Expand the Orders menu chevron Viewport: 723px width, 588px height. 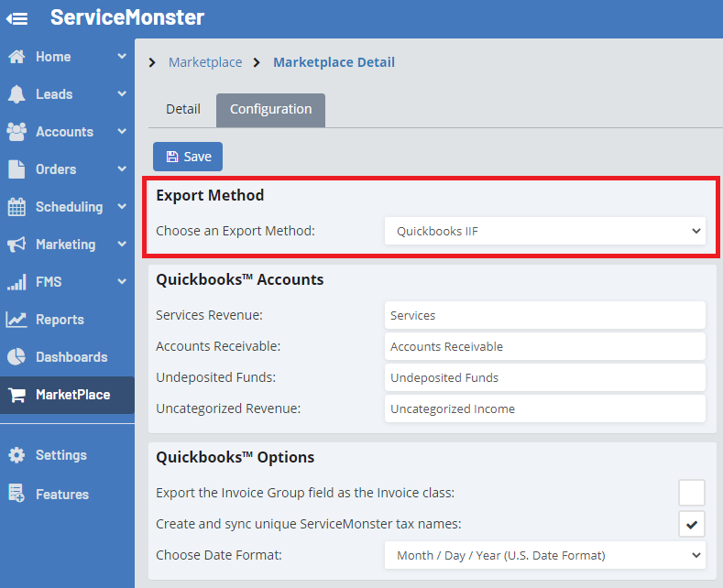click(x=122, y=169)
